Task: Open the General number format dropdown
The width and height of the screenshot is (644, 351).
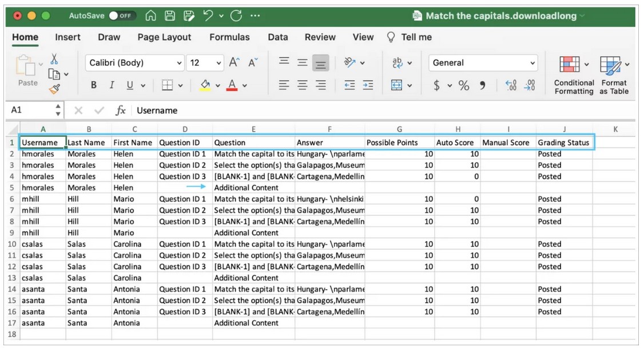Action: click(532, 63)
